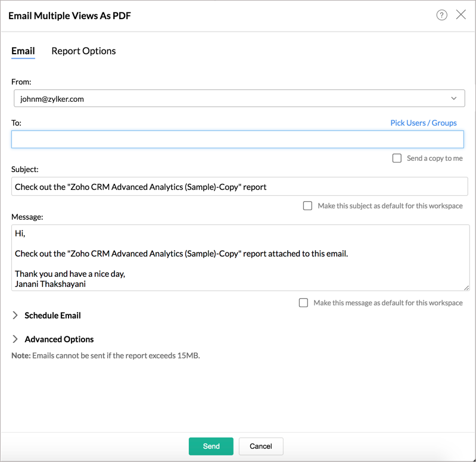The width and height of the screenshot is (476, 462).
Task: Click the green Send button
Action: [x=211, y=447]
